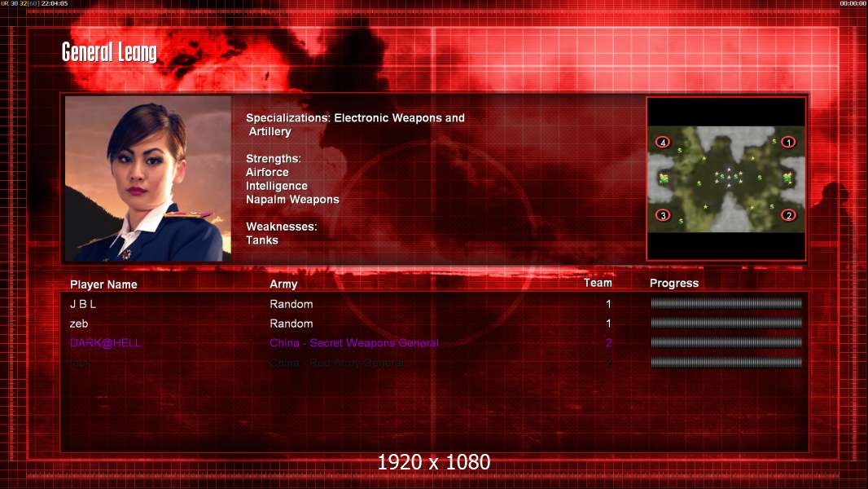This screenshot has width=868, height=489.
Task: Select player name 'zeb'
Action: click(79, 324)
